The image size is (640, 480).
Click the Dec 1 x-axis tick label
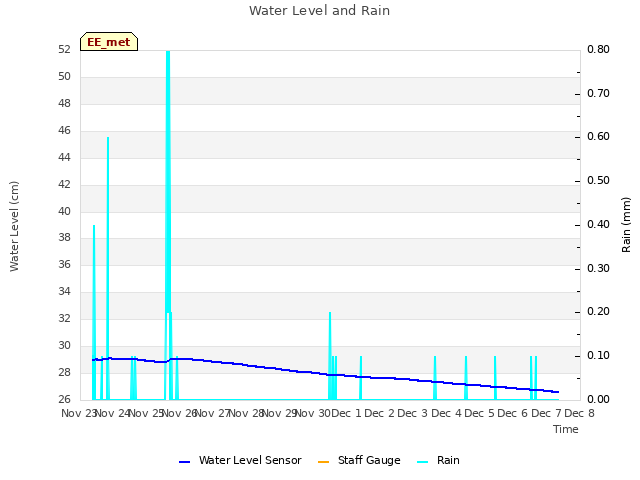pos(346,413)
